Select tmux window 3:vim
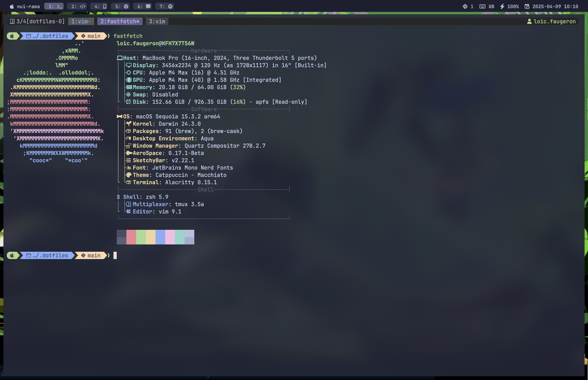The height and width of the screenshot is (380, 588). tap(157, 21)
